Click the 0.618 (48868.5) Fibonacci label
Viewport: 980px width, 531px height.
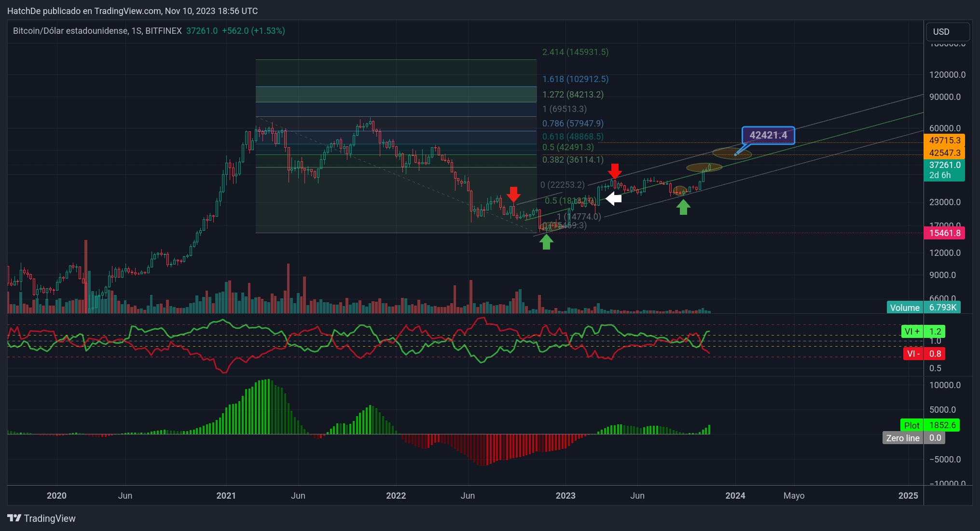click(573, 137)
